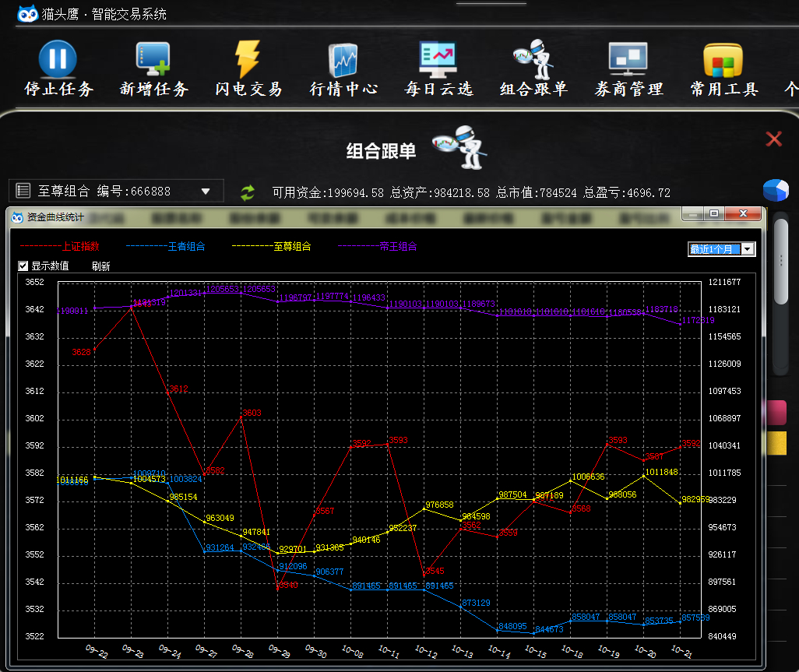This screenshot has height=672, width=799.
Task: Uncheck the 显示数值 checkbox
Action: tap(23, 266)
